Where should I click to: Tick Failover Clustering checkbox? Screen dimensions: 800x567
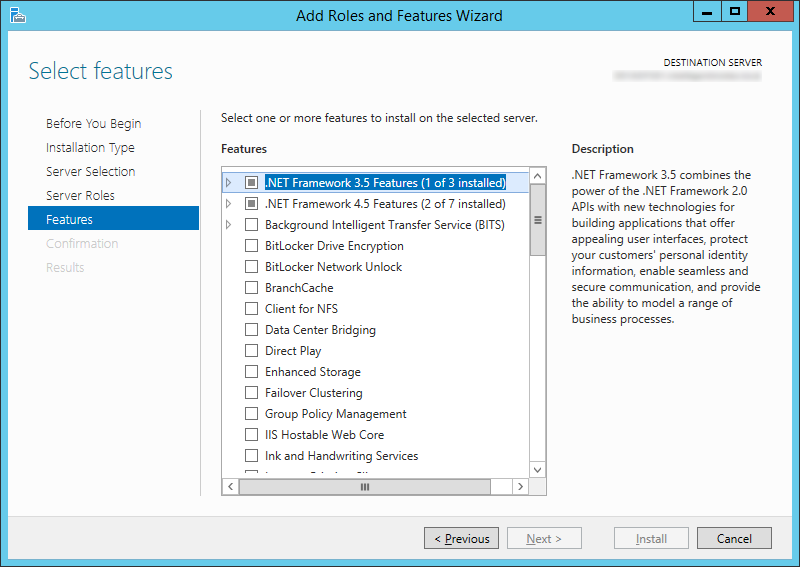point(251,392)
